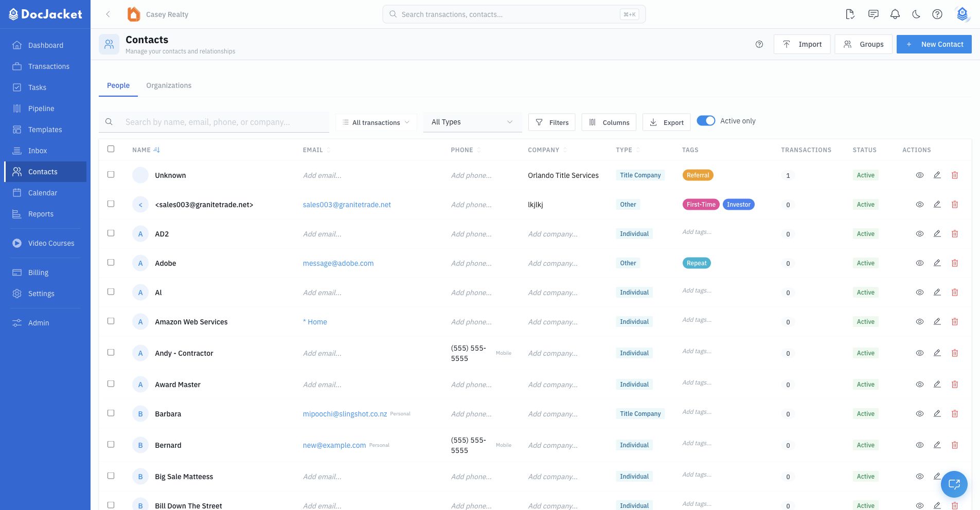980x510 pixels.
Task: Focus the contacts search by name field
Action: point(214,122)
